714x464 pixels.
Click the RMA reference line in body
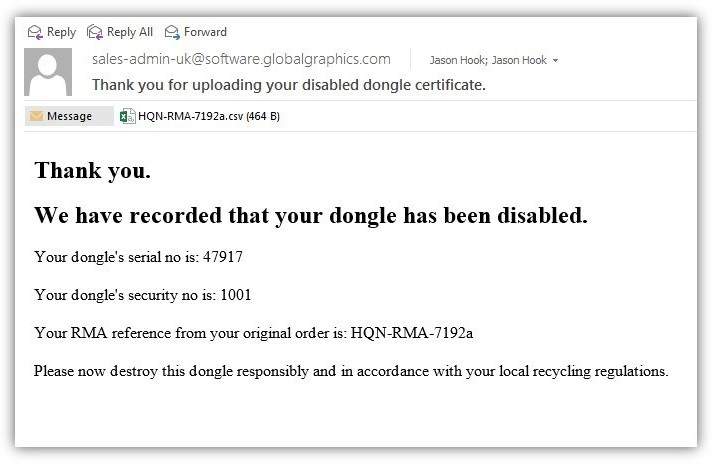coord(260,333)
